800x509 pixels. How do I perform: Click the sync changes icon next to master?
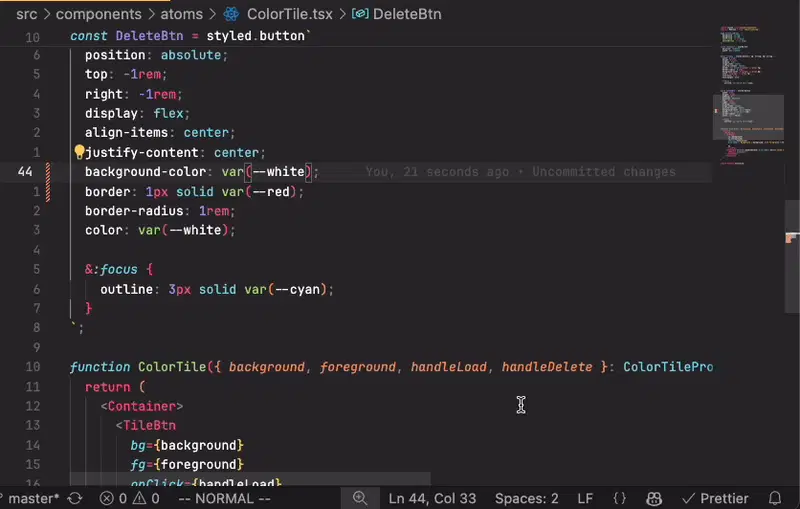coord(75,498)
